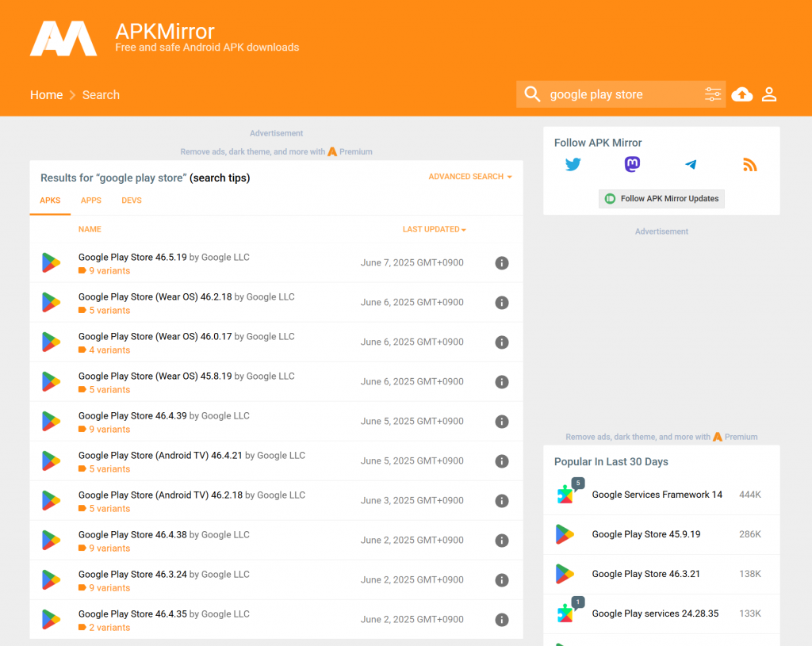Click Google Play services 24.28.35 icon

[565, 614]
